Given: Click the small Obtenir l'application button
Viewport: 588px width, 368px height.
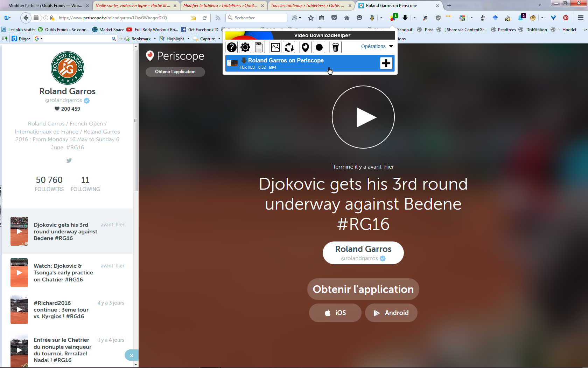Looking at the screenshot, I should 175,71.
